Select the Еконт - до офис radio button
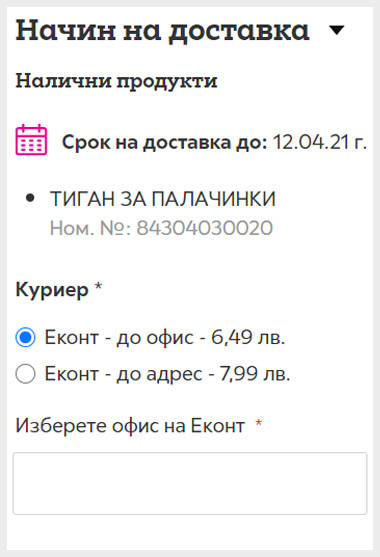The image size is (380, 557). point(25,337)
